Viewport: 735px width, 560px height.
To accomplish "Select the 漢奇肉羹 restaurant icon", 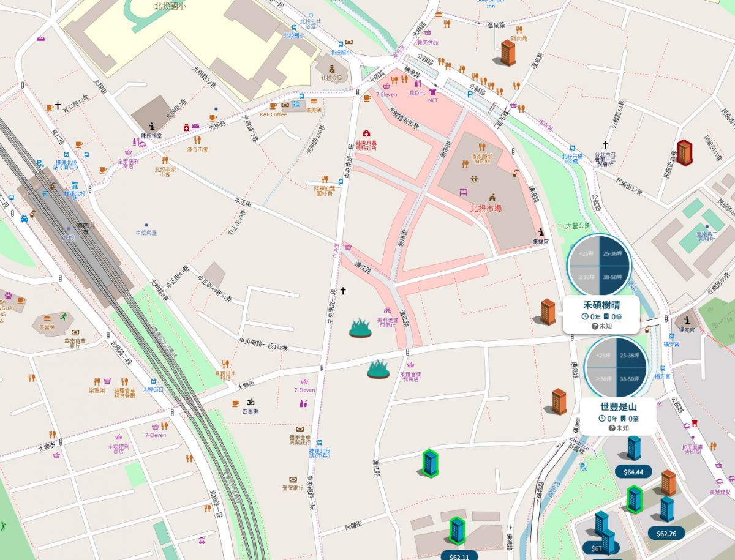I will [x=197, y=140].
